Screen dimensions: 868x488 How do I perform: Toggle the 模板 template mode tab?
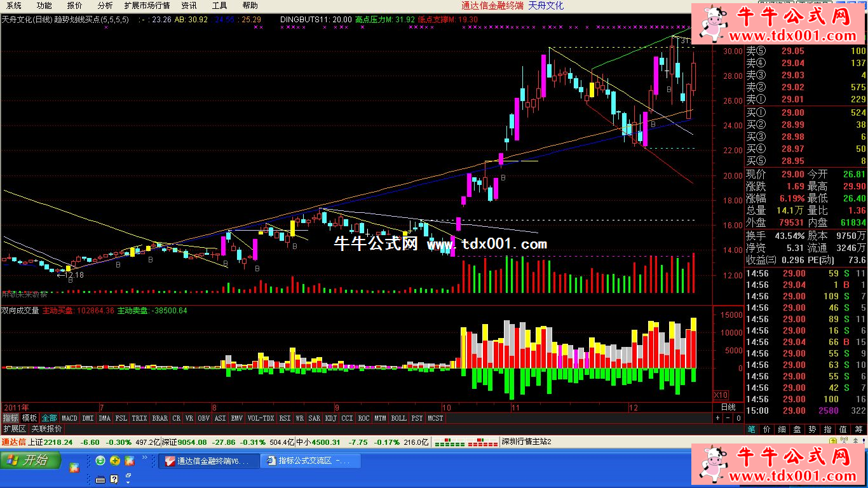(29, 418)
